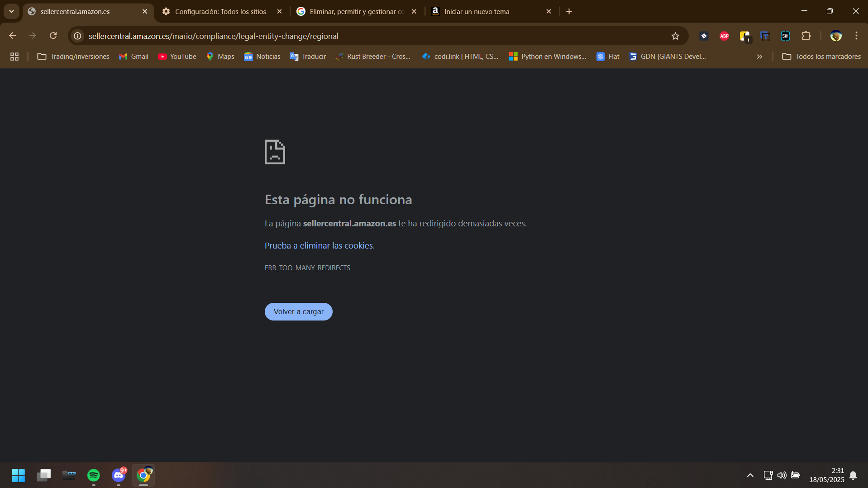Go back to the previous page
Viewport: 868px width, 488px height.
(13, 36)
